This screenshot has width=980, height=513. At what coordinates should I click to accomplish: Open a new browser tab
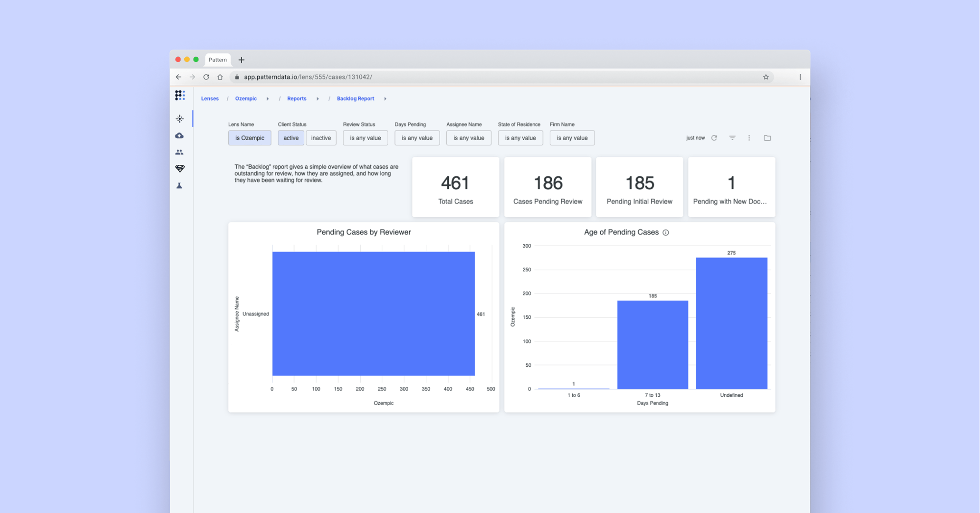tap(241, 60)
